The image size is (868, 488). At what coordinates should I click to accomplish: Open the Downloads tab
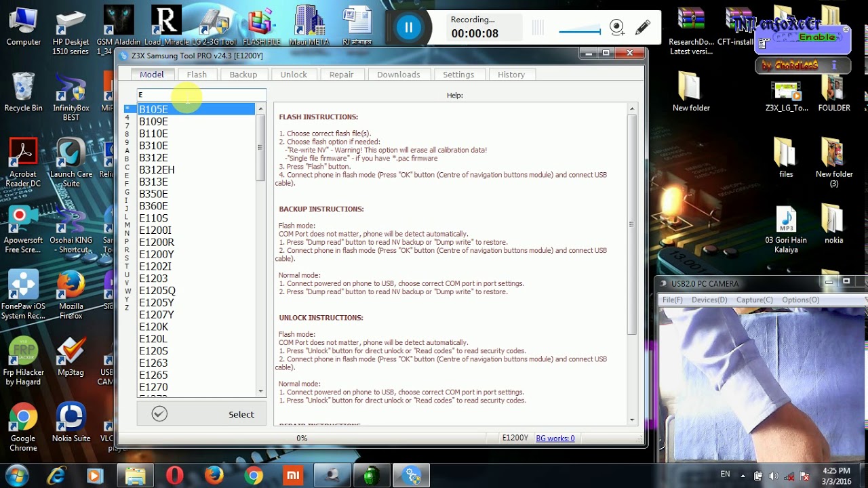(x=398, y=75)
